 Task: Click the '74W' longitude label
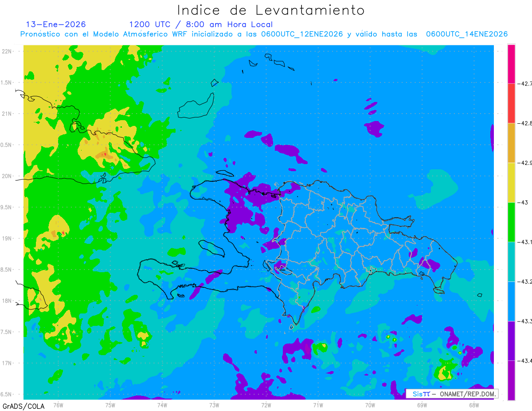point(162,405)
